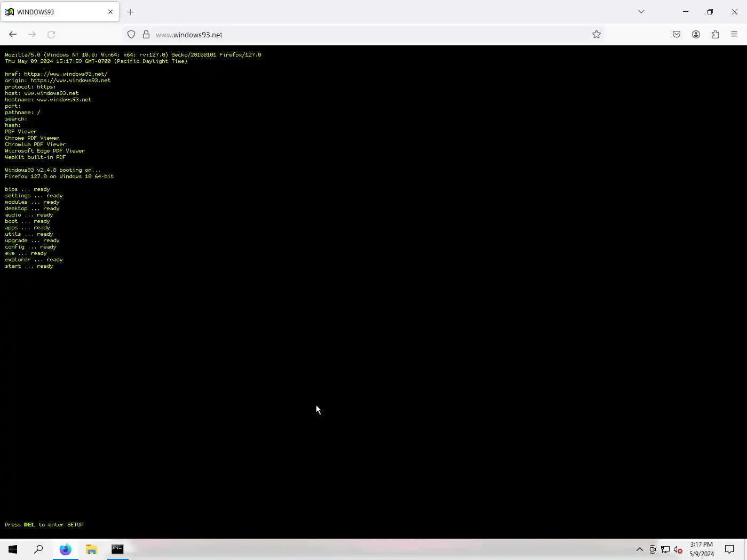Click the 'Thu May 09 2024' date line
This screenshot has width=747, height=560.
pos(96,61)
